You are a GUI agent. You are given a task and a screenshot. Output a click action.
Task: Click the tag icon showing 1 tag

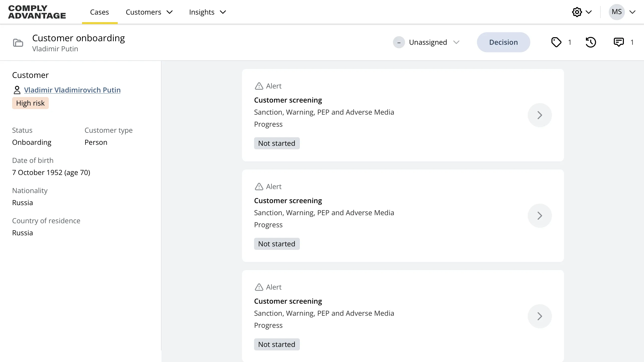tap(556, 42)
